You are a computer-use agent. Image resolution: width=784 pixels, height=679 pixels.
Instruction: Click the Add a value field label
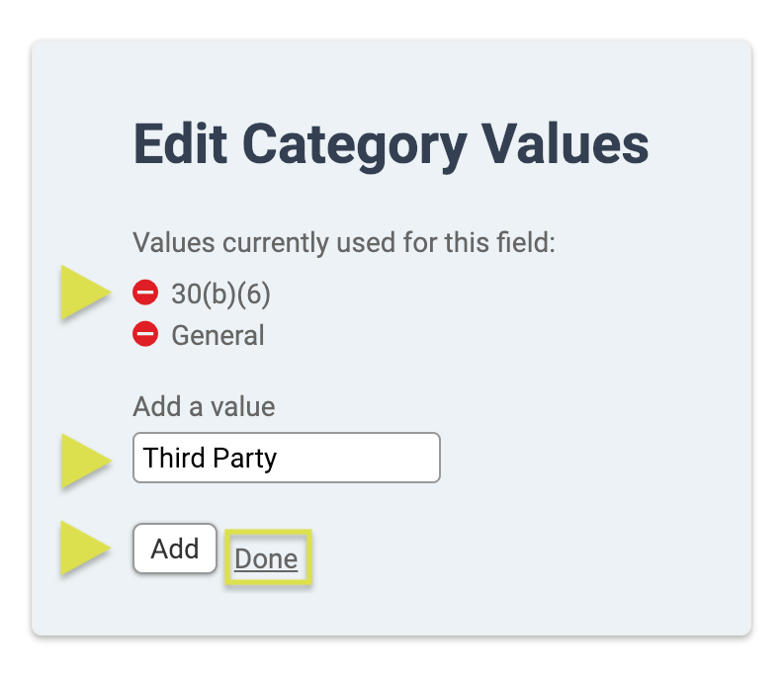click(204, 406)
